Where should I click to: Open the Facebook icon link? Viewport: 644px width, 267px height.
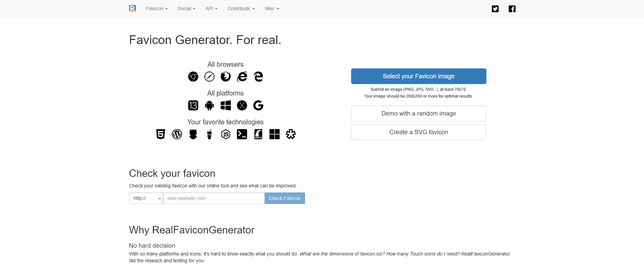pos(512,9)
